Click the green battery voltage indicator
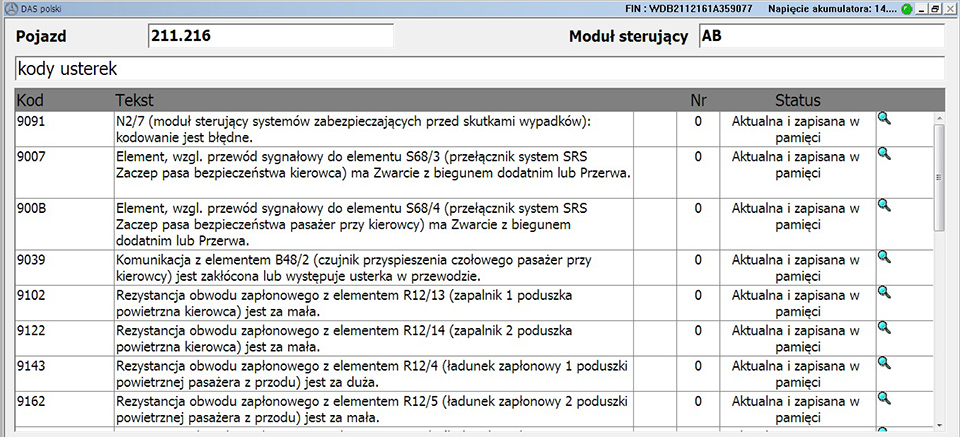 click(907, 9)
